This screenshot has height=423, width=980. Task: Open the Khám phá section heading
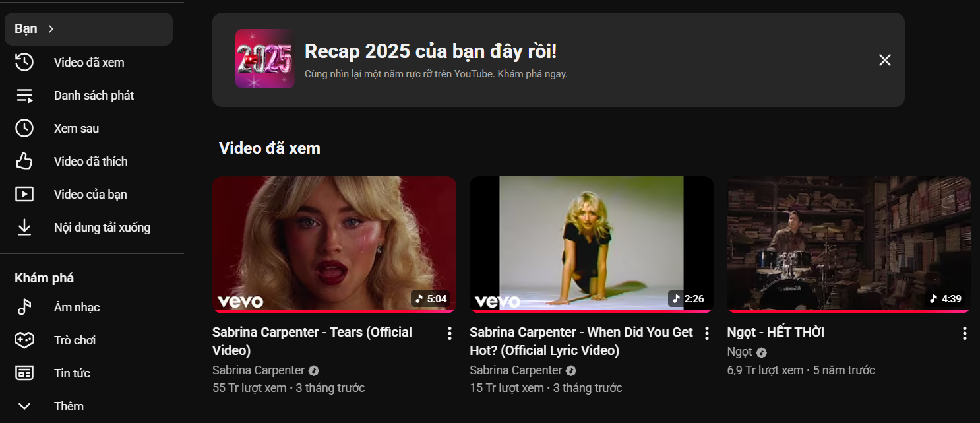[x=44, y=278]
